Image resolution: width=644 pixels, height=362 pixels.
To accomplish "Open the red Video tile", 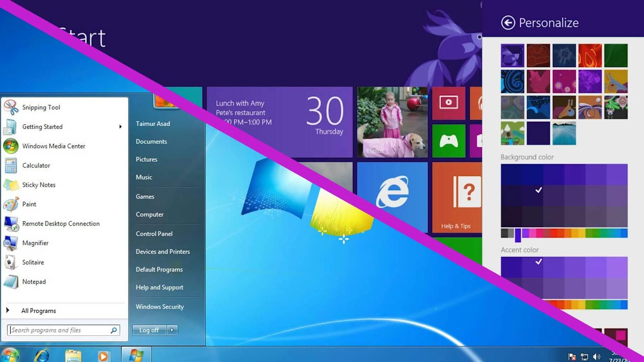I will tap(448, 103).
